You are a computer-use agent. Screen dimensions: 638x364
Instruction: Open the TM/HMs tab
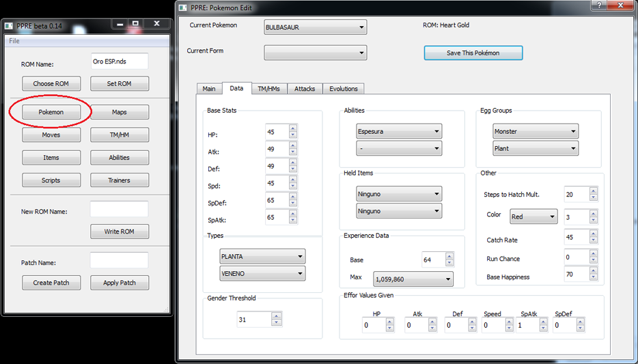coord(268,89)
